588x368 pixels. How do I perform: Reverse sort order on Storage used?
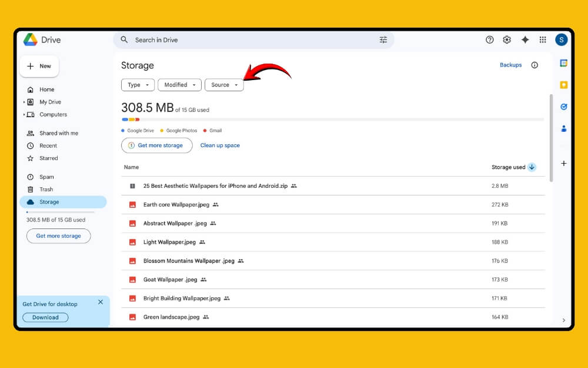tap(532, 167)
